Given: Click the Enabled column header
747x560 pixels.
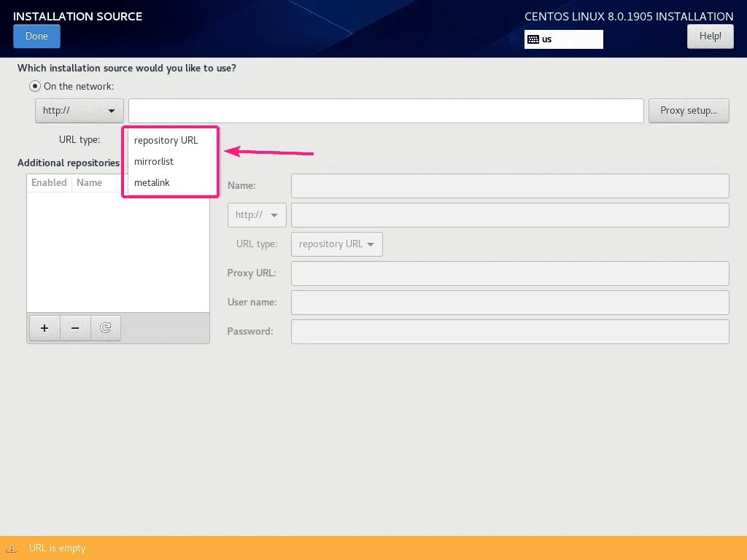Looking at the screenshot, I should 49,183.
